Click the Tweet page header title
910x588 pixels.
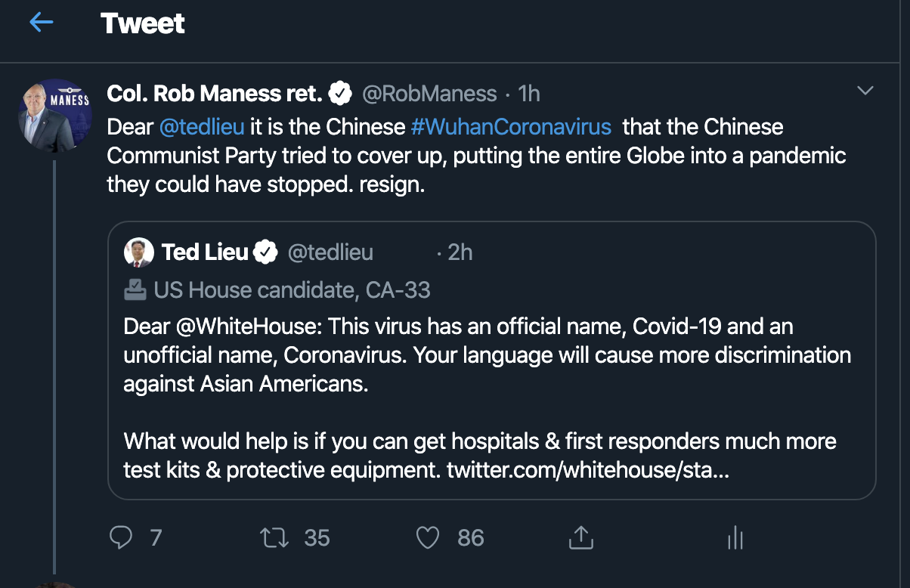143,23
